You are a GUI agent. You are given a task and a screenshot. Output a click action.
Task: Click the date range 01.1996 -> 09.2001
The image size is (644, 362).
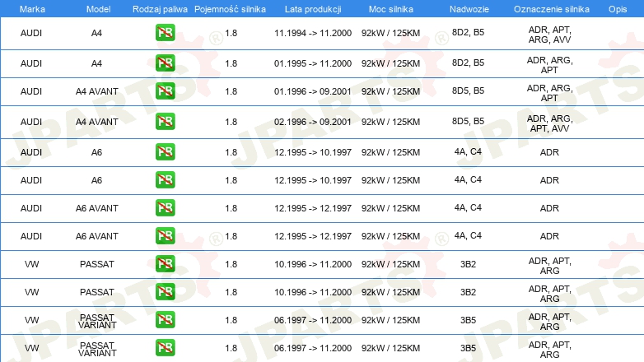coord(313,91)
